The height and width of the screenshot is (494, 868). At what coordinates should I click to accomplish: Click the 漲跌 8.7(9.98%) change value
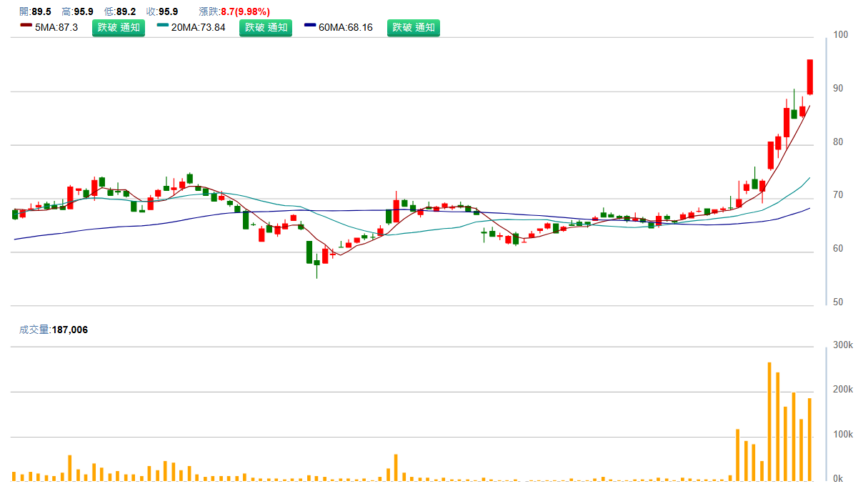(x=234, y=11)
